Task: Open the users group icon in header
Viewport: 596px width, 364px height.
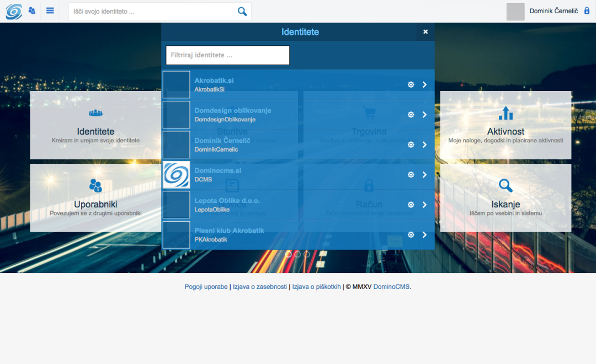Action: (32, 10)
